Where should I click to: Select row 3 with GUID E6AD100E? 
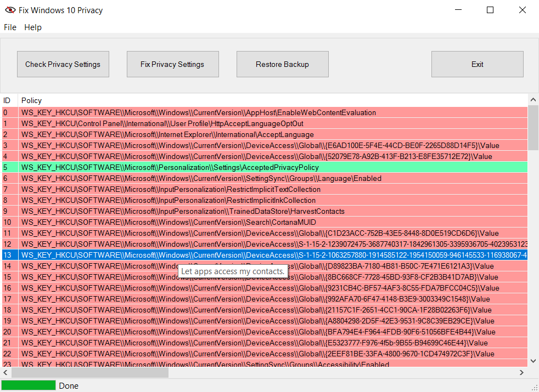point(265,145)
